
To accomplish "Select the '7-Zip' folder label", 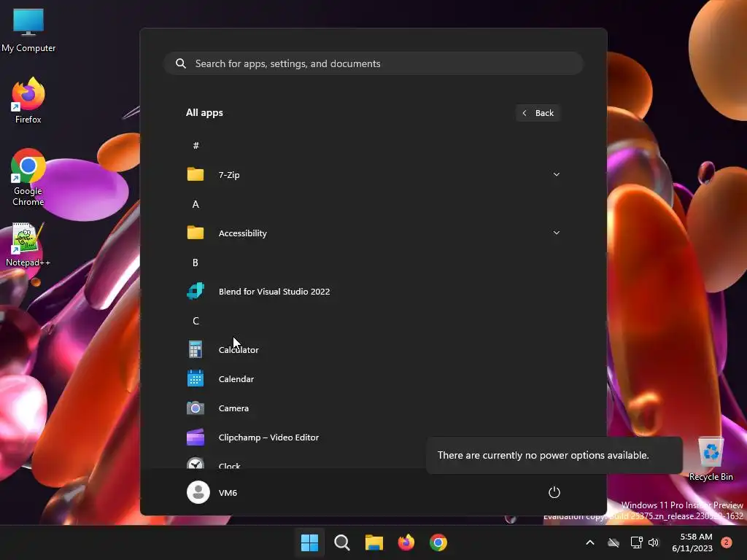I will pos(229,175).
